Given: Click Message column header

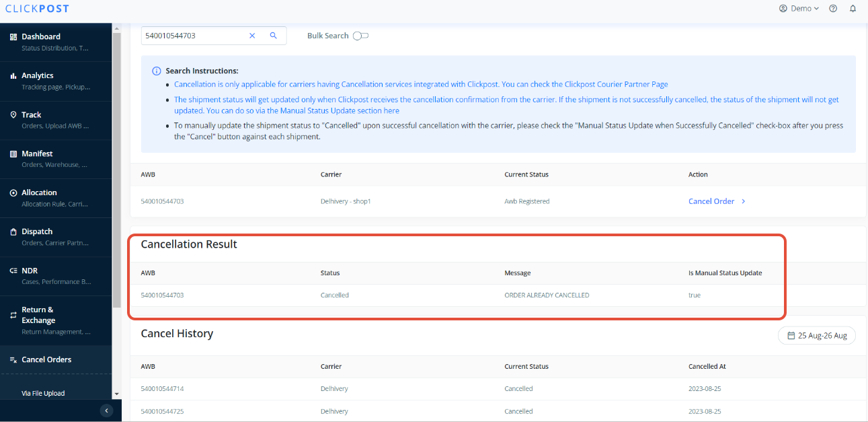Looking at the screenshot, I should click(518, 273).
